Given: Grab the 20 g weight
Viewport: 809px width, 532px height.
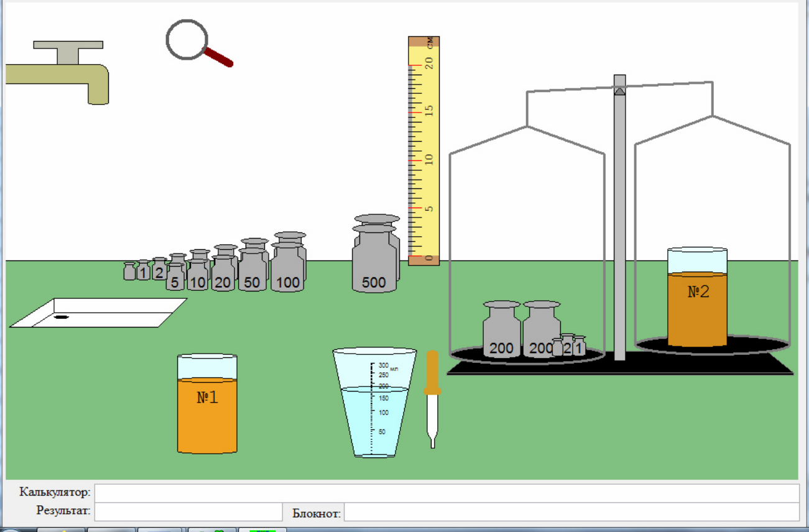Looking at the screenshot, I should click(x=223, y=274).
